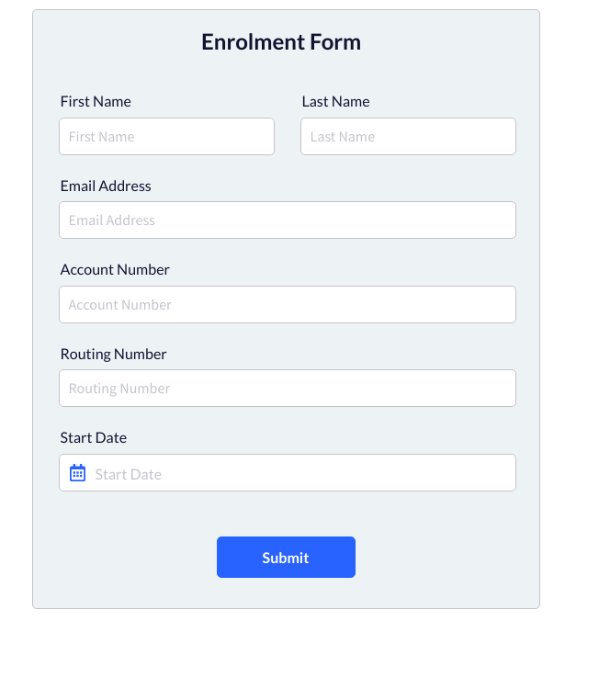Click the 'Enrolment Form' heading
Image resolution: width=599 pixels, height=700 pixels.
coord(281,42)
